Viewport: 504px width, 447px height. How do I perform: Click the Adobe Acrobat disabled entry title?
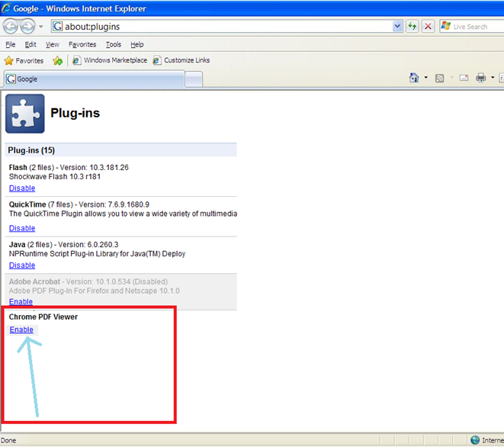click(88, 281)
